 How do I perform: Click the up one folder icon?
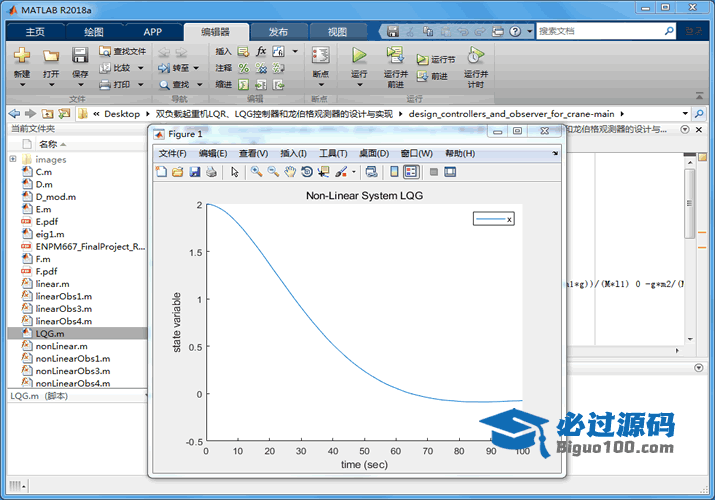click(x=47, y=113)
